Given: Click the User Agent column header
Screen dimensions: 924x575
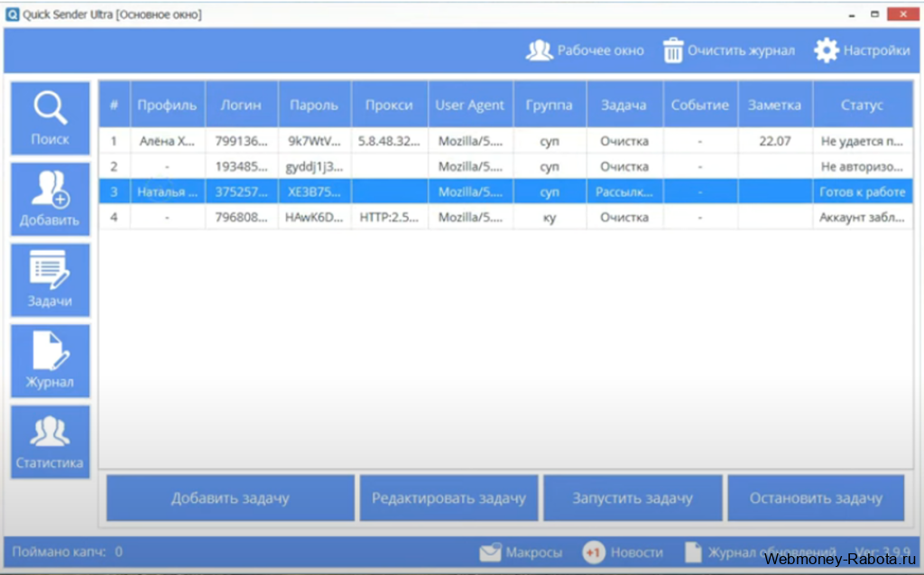Looking at the screenshot, I should 470,105.
